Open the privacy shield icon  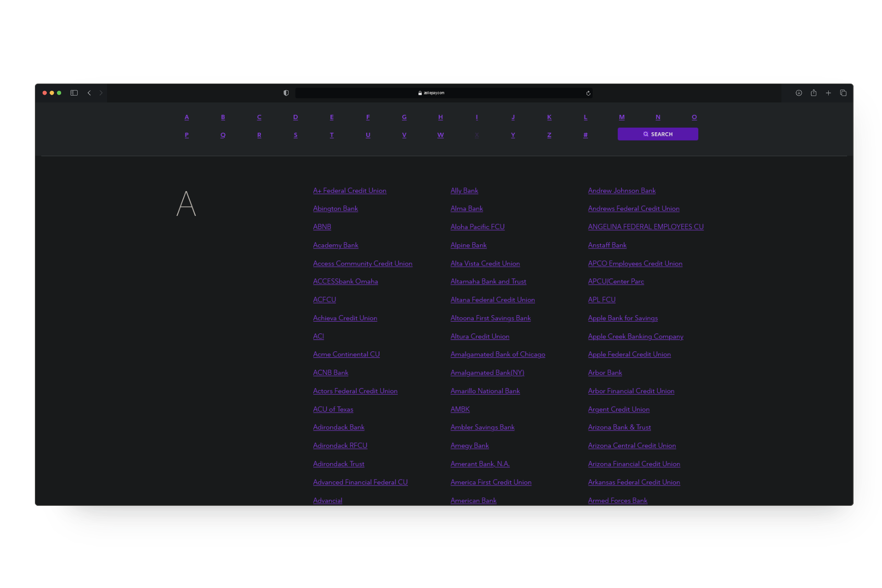pyautogui.click(x=286, y=93)
